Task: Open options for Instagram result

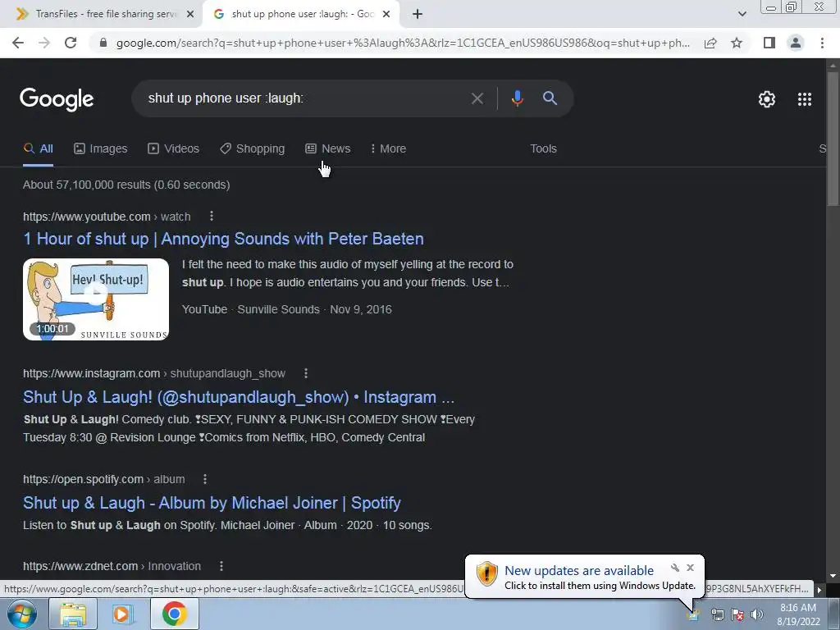Action: click(x=306, y=373)
